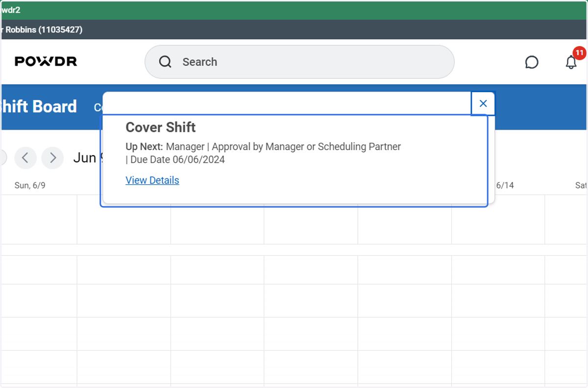Open the chat messages icon
Screen dimensions: 588x388
coord(532,62)
